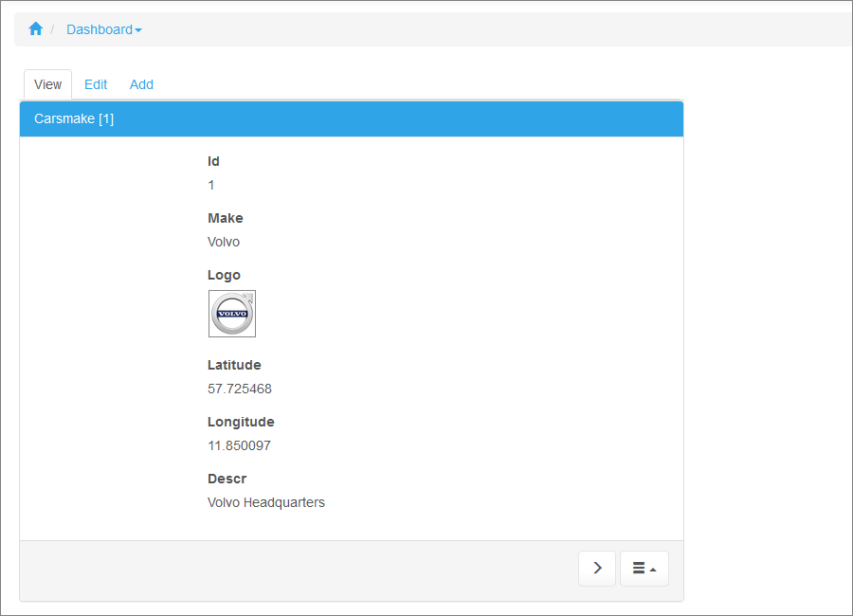Click the blue home symbol in the breadcrumb bar

(x=35, y=28)
